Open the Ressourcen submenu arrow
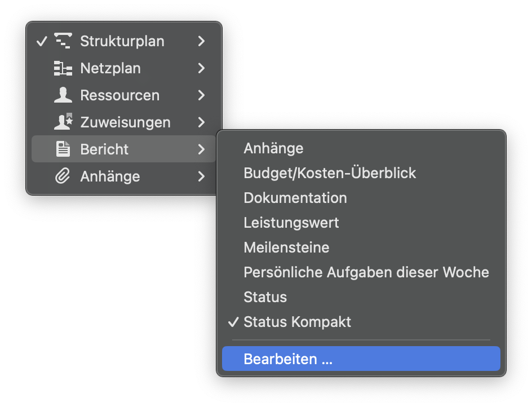The image size is (532, 407). (x=201, y=95)
